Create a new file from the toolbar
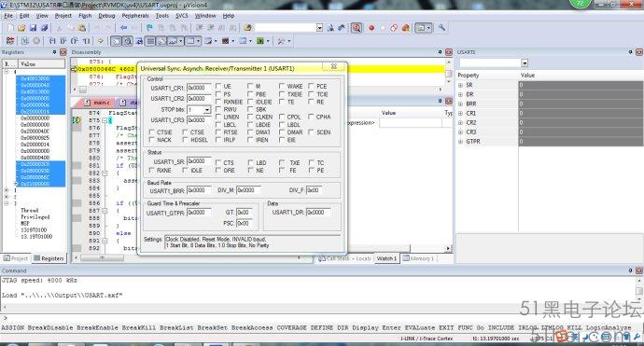 [x=10, y=28]
